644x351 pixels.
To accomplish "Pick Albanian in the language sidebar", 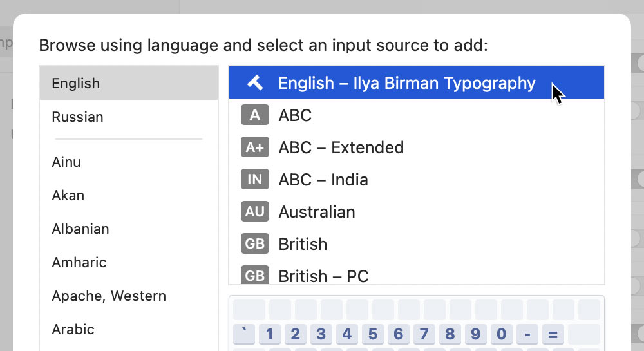I will [80, 229].
